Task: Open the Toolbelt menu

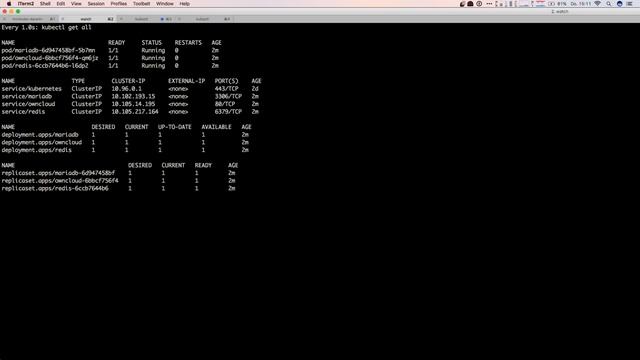Action: pyautogui.click(x=141, y=4)
